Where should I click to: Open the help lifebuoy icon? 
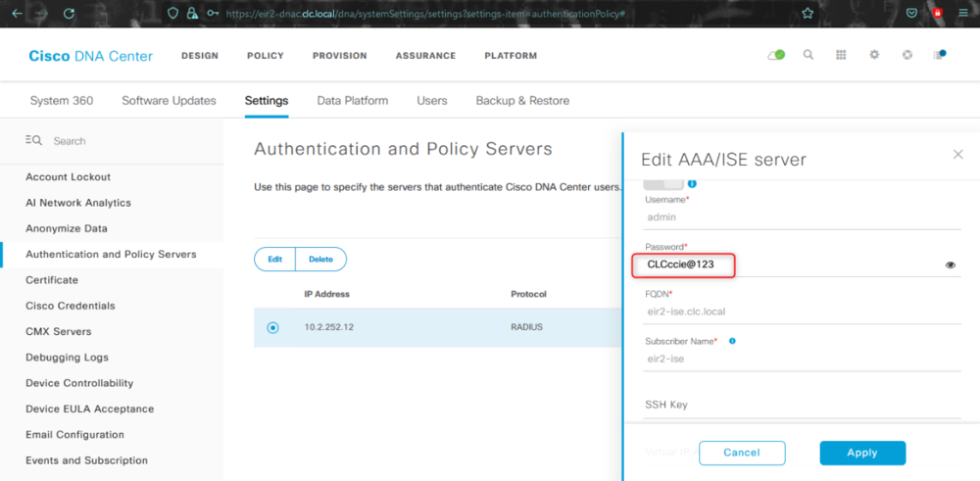coord(906,55)
